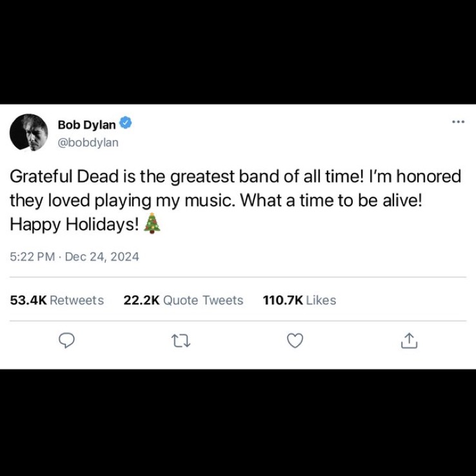Click the Bob Dylan display name

pyautogui.click(x=86, y=124)
